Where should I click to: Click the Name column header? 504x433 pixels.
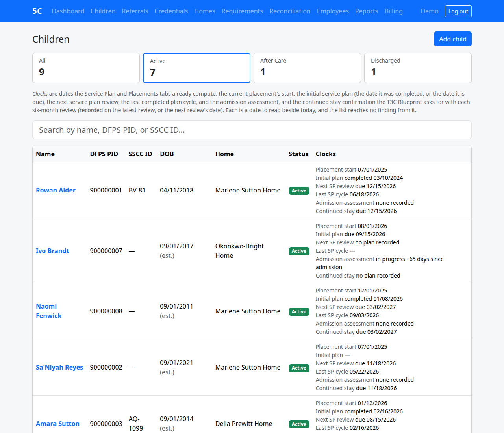click(x=45, y=154)
